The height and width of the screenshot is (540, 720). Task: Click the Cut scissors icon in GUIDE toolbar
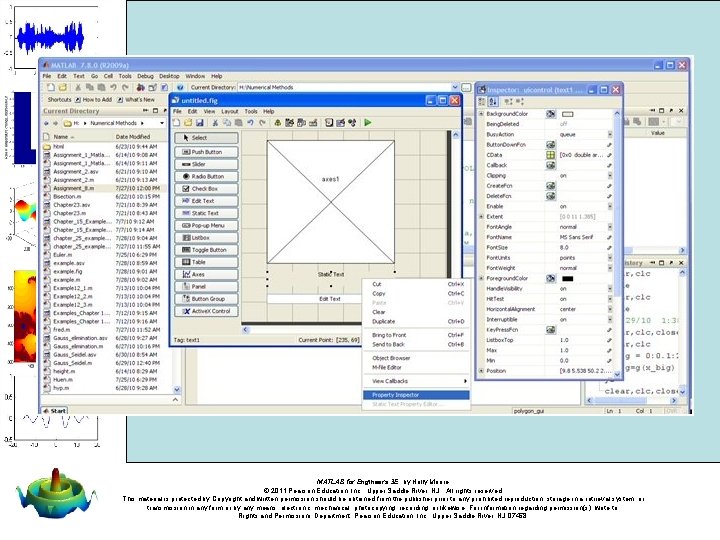click(x=215, y=123)
